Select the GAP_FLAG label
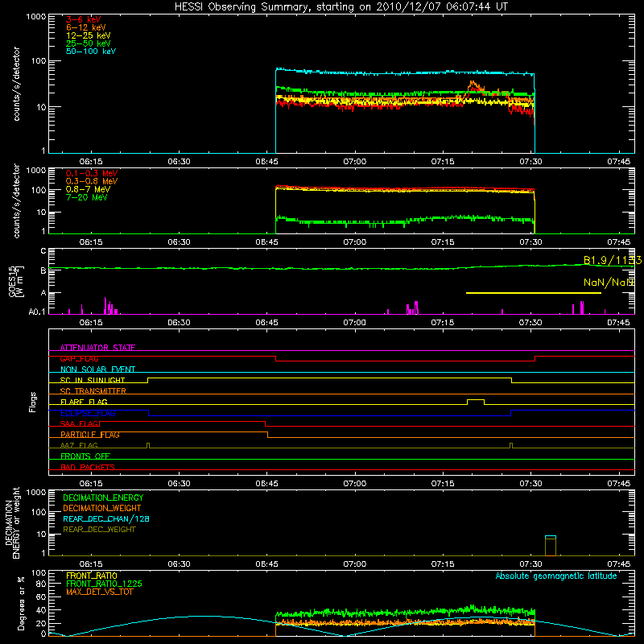644x644 pixels. (79, 358)
